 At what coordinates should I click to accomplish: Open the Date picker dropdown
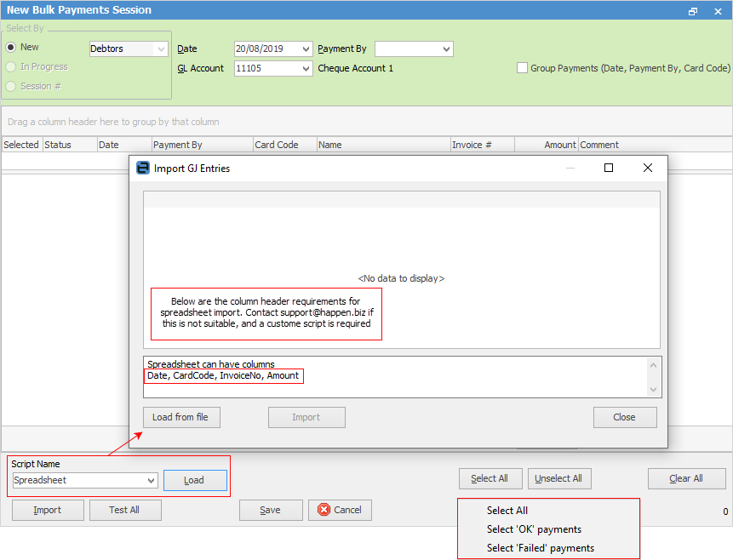tap(306, 49)
